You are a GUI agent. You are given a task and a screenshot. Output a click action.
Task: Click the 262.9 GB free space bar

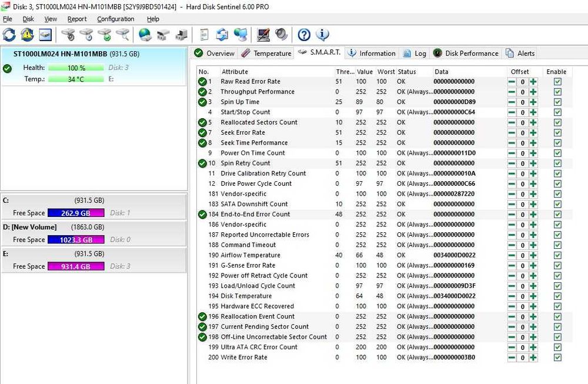pyautogui.click(x=76, y=213)
